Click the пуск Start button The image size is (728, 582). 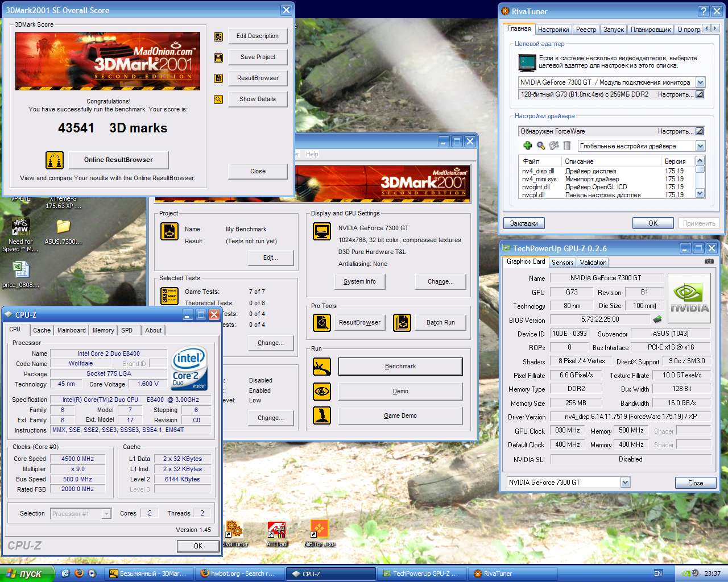click(27, 573)
